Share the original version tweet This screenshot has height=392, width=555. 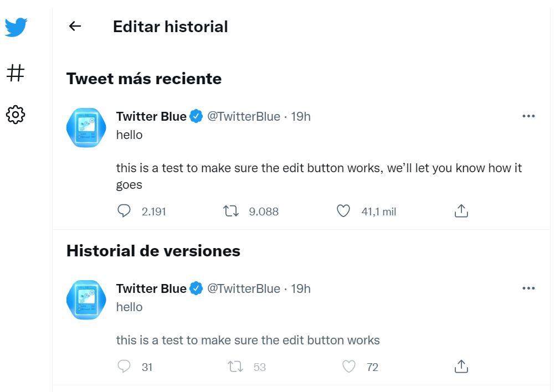(x=461, y=367)
